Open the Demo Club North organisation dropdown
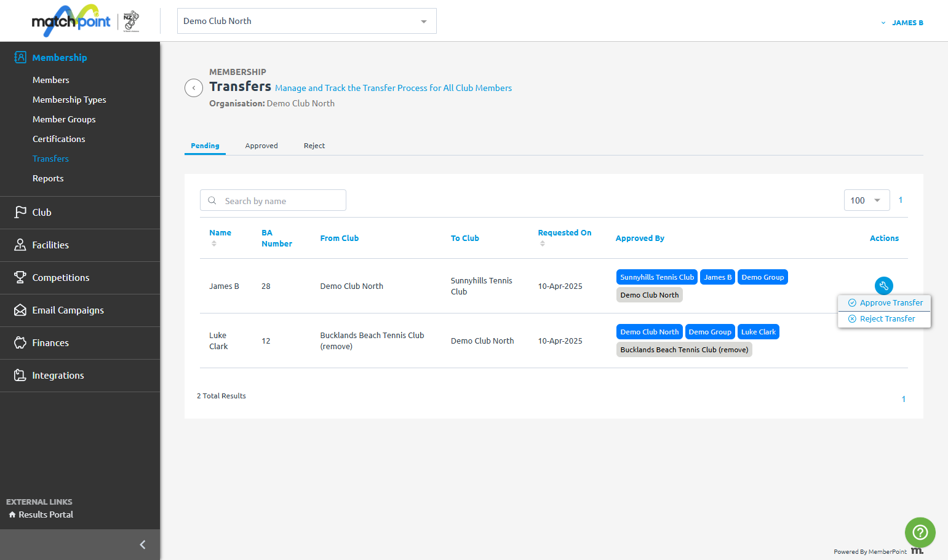Image resolution: width=948 pixels, height=560 pixels. click(x=307, y=21)
